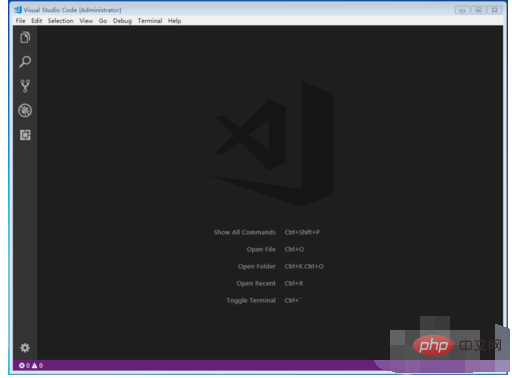Open the Debug menu
The image size is (512, 378).
tap(122, 21)
